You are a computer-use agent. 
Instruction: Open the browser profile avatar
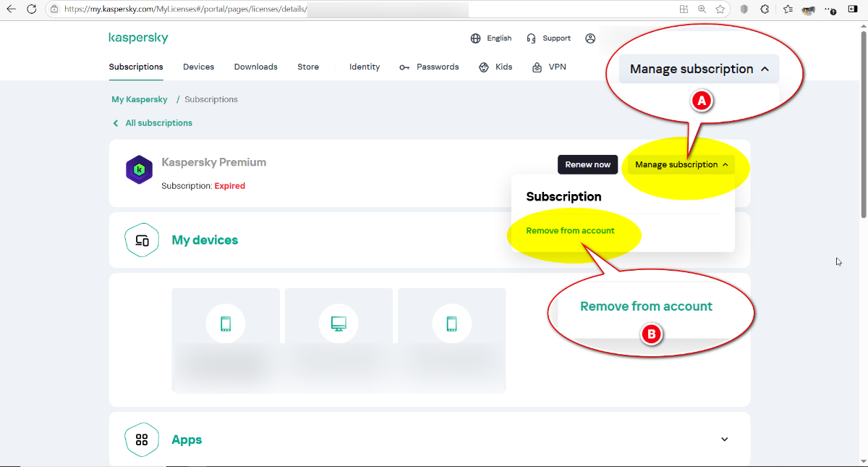coord(809,10)
